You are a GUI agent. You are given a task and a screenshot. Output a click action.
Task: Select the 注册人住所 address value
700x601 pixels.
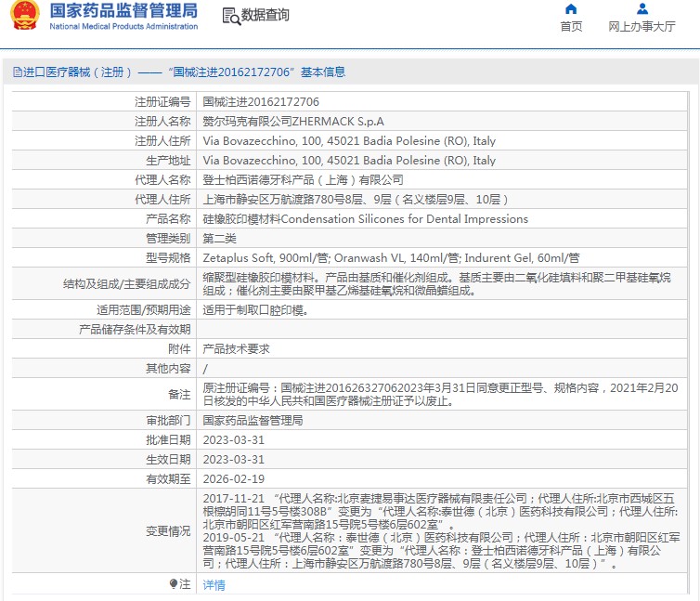coord(349,141)
